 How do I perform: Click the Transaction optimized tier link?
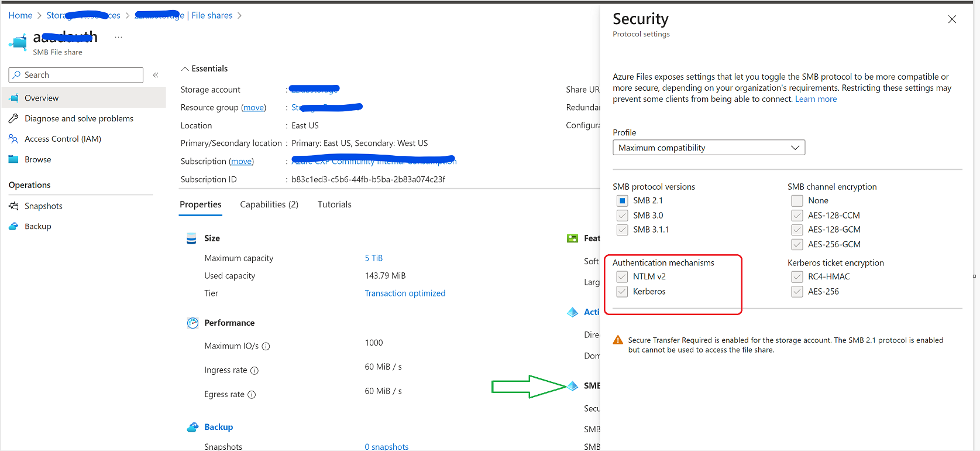coord(405,293)
